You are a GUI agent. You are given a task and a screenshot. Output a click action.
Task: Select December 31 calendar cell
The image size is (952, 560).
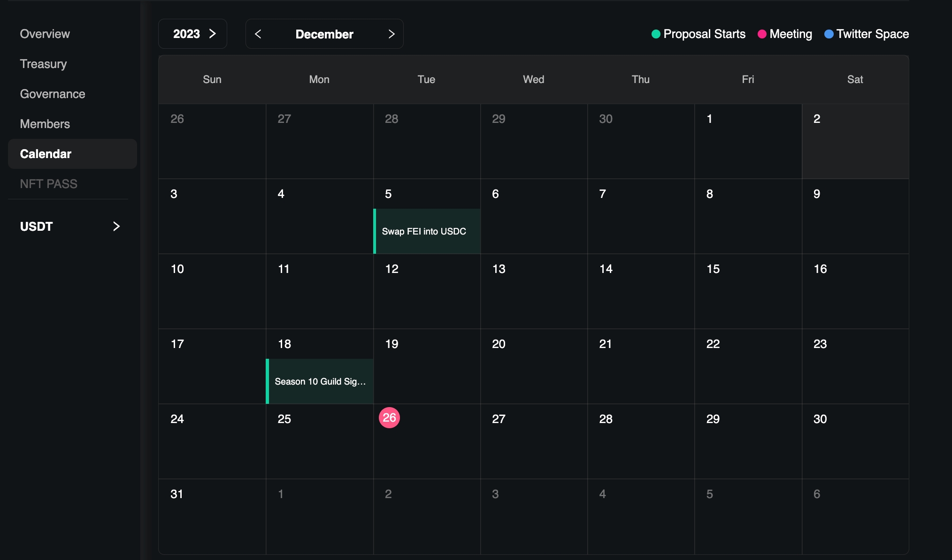[x=212, y=516]
